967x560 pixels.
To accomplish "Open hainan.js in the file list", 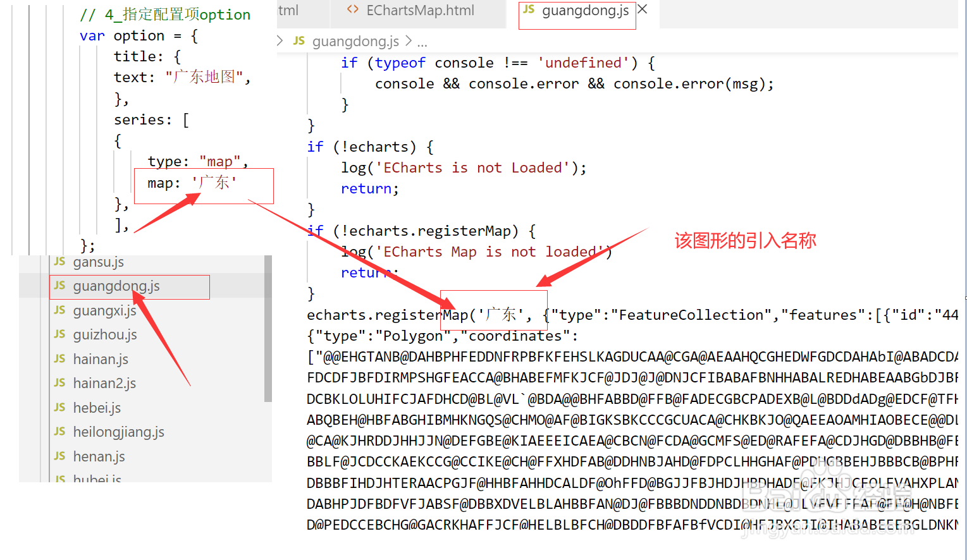I will click(101, 360).
